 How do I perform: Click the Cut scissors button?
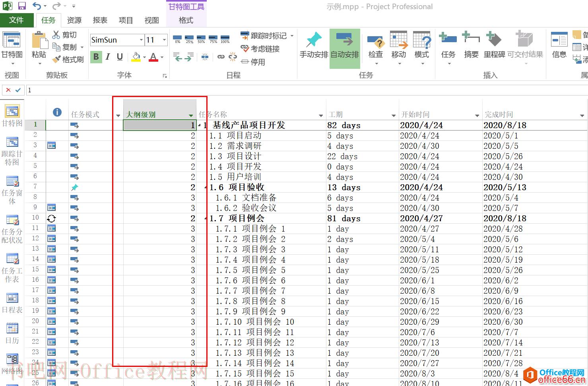pos(65,35)
